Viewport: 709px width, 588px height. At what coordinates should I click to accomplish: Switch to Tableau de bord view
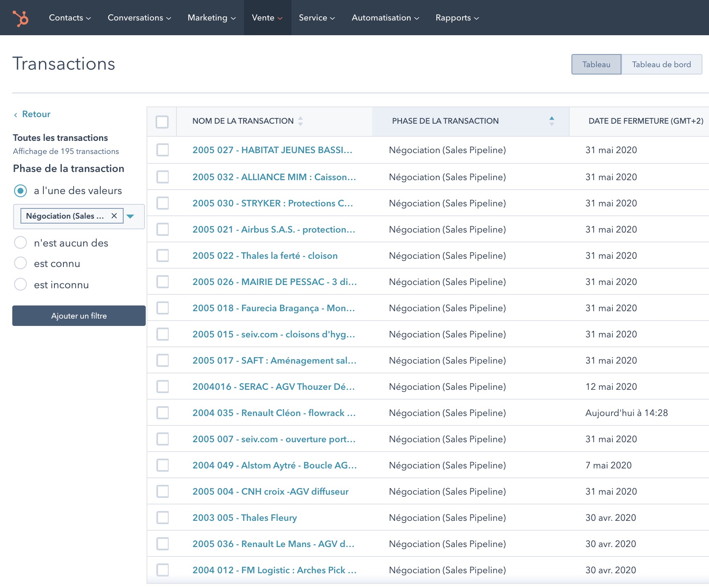(x=662, y=64)
